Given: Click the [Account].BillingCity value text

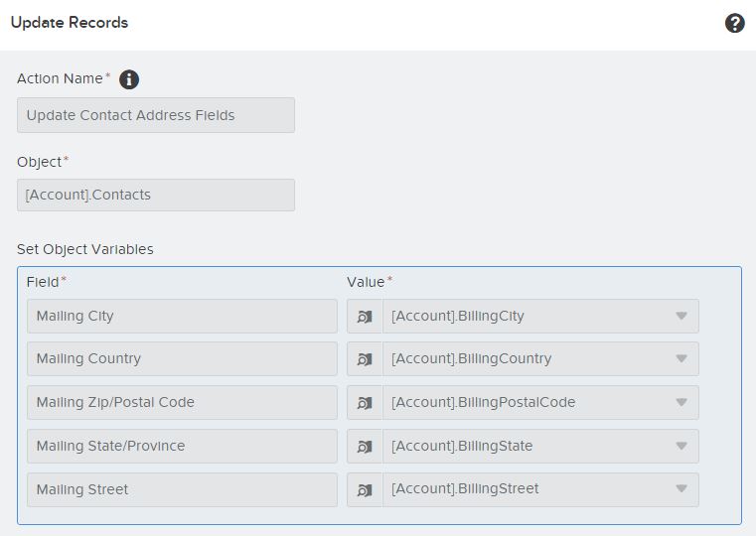Looking at the screenshot, I should (x=458, y=317).
